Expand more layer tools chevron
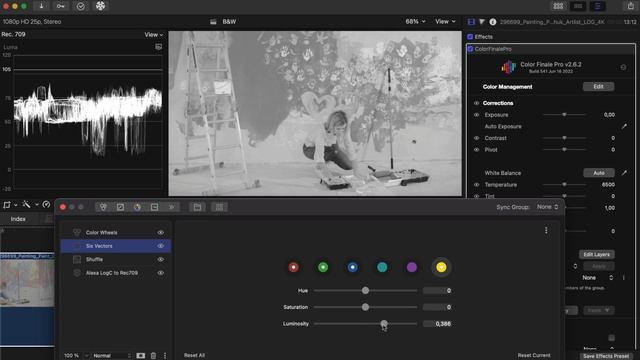The width and height of the screenshot is (640, 360). pos(171,207)
